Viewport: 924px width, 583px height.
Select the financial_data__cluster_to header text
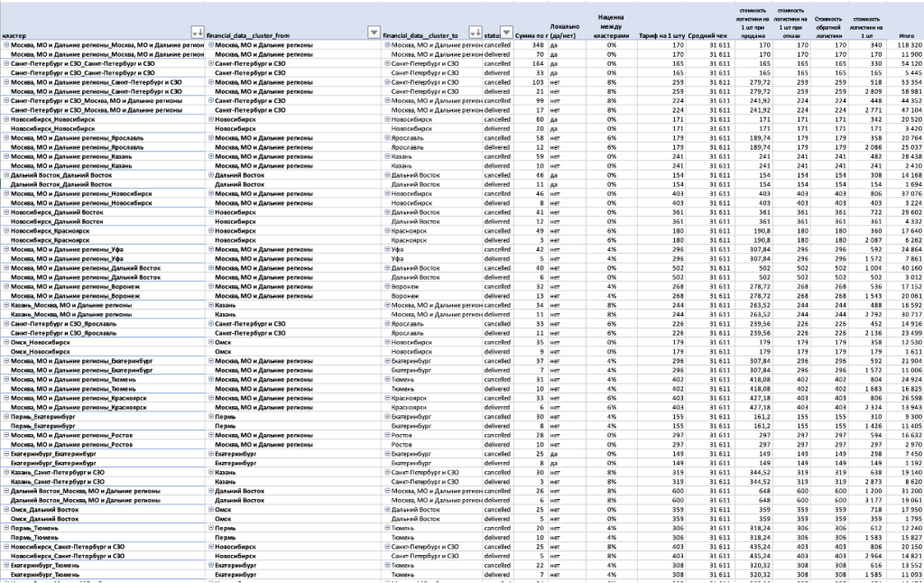420,35
